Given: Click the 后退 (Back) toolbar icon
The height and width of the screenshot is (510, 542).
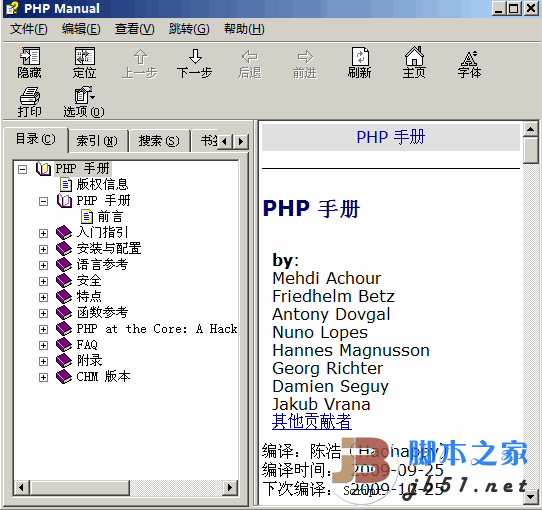Looking at the screenshot, I should point(250,56).
